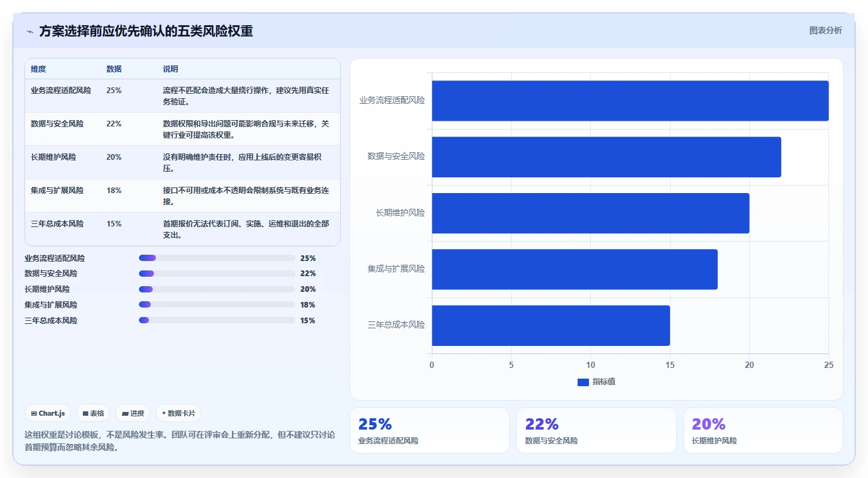Select the Chart.js tag chip
The image size is (868, 478).
(48, 413)
